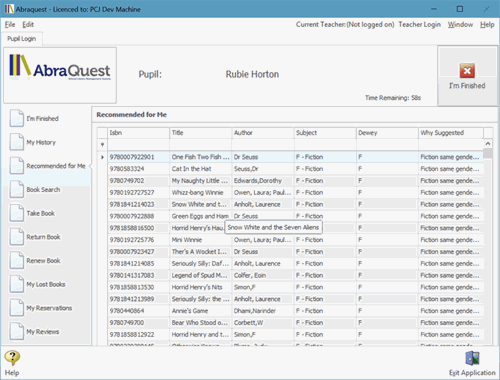Select the Annie's Game title cell

201,311
